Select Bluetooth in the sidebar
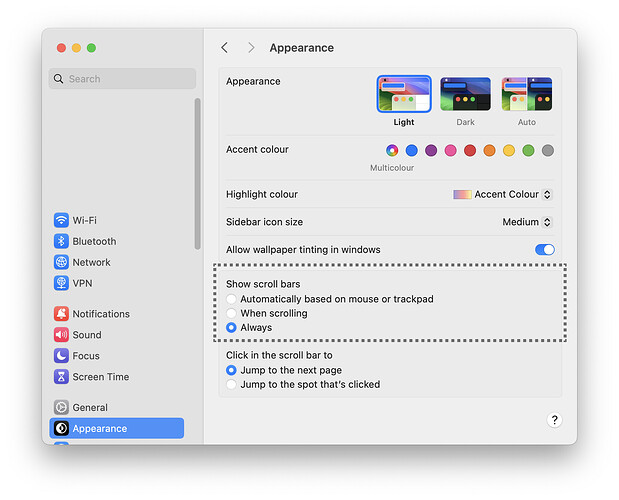Screen dimensions: 619x500 coord(93,241)
